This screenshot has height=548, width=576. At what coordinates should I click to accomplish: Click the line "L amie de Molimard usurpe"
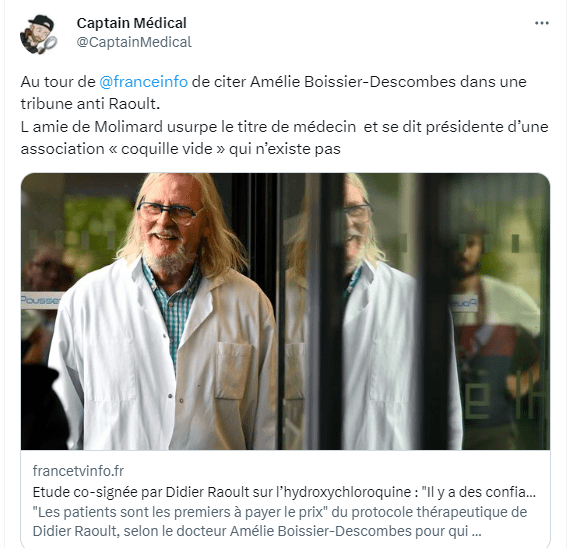click(x=284, y=127)
